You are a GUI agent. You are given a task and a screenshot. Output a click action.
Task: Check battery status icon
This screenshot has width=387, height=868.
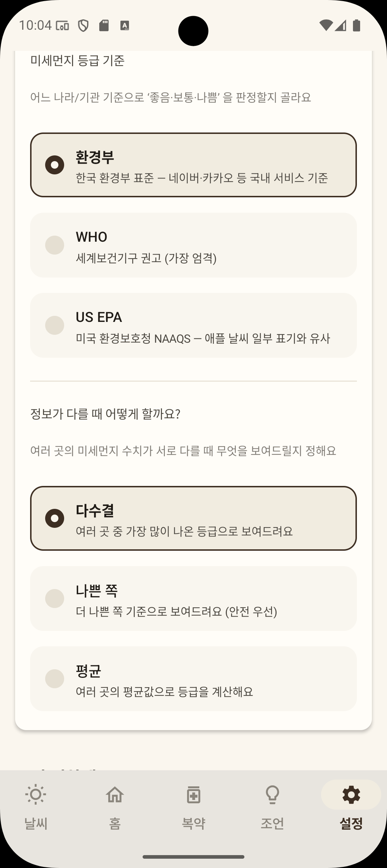356,26
